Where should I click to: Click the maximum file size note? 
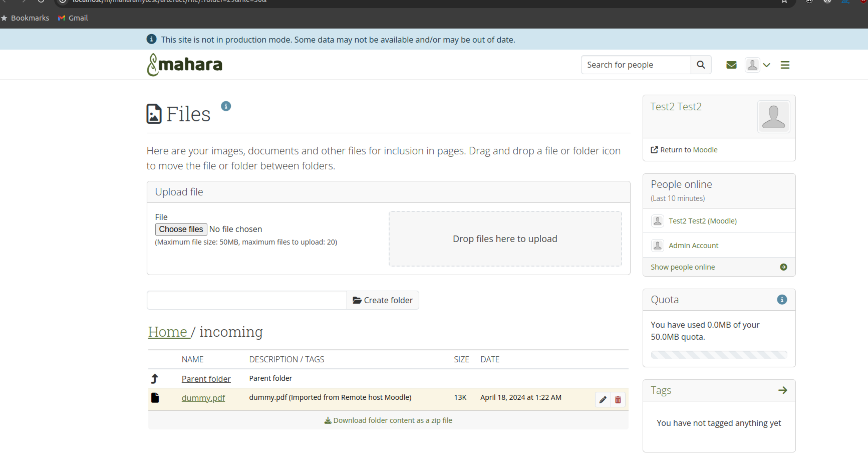point(246,242)
